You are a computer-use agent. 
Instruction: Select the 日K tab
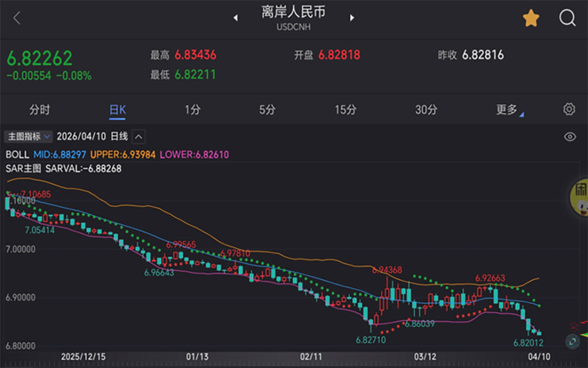118,110
